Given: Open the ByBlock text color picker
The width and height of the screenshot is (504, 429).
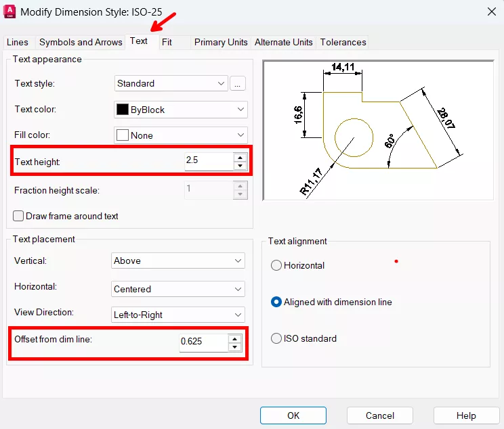Looking at the screenshot, I should click(x=181, y=110).
